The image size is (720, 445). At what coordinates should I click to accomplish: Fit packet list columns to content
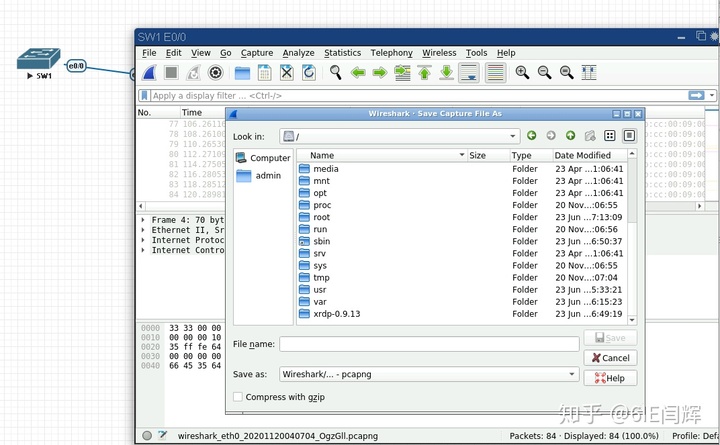tap(589, 73)
